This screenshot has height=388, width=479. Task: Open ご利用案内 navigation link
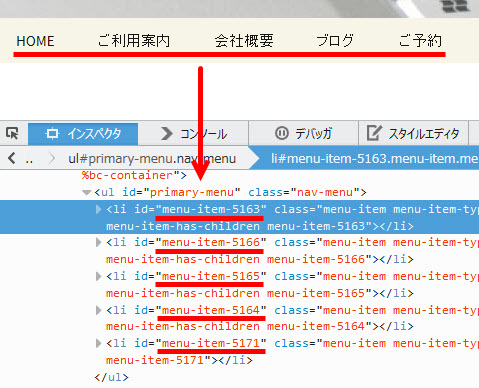click(x=134, y=41)
